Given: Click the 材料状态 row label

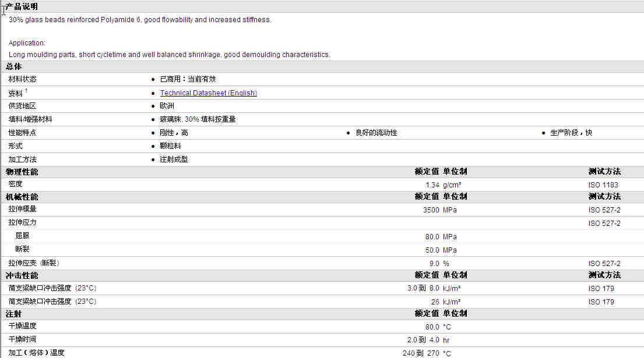Looking at the screenshot, I should (22, 79).
